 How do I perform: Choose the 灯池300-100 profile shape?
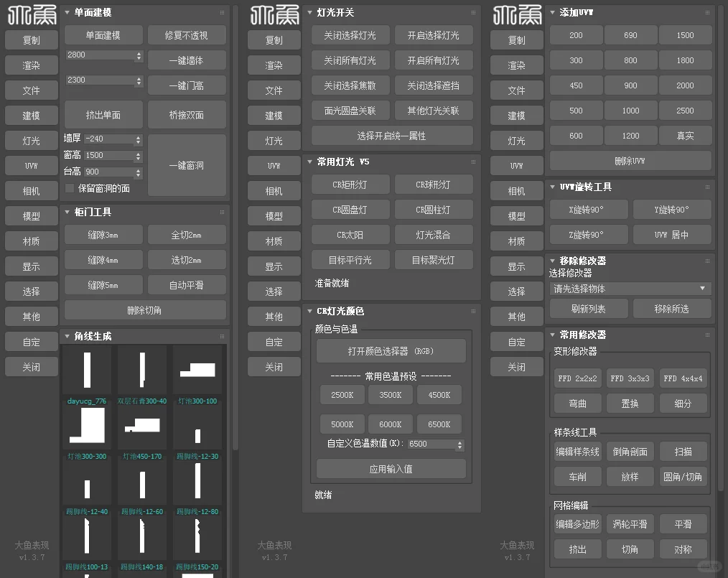(x=197, y=370)
